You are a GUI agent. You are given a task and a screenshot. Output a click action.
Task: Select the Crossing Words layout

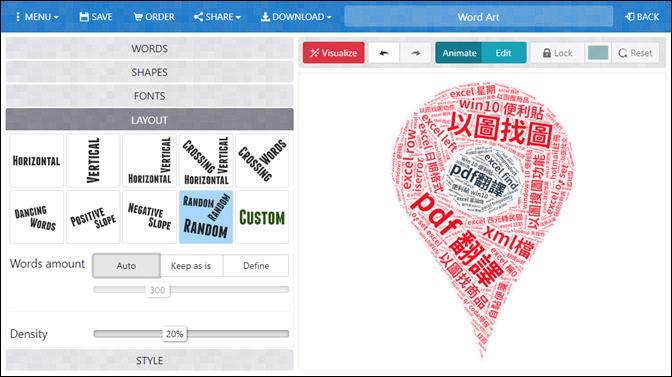(262, 161)
